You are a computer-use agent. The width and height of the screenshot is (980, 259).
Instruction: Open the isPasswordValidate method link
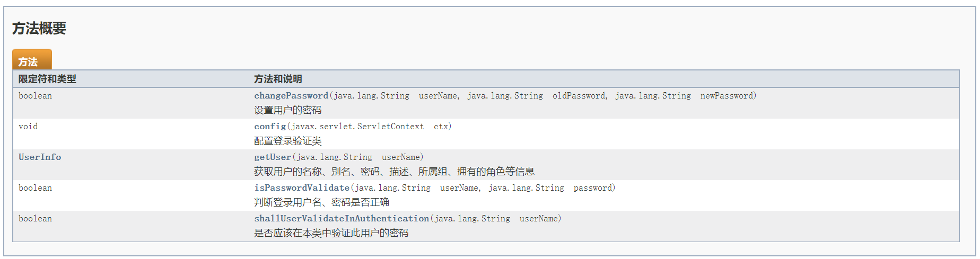point(302,188)
